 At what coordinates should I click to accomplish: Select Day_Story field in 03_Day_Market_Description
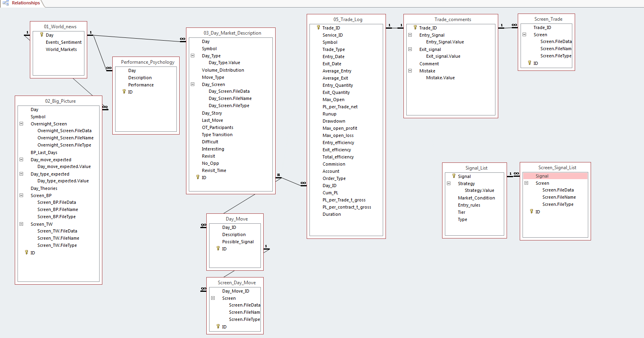coord(212,113)
